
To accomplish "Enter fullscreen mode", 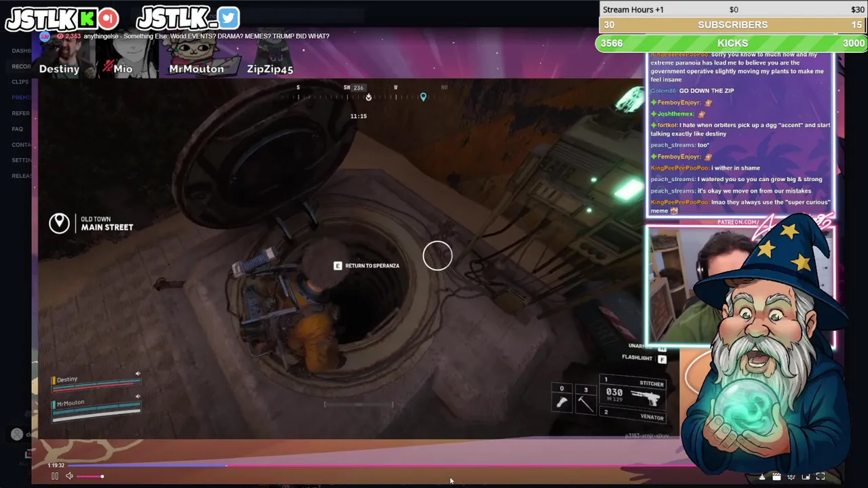I will pyautogui.click(x=821, y=476).
